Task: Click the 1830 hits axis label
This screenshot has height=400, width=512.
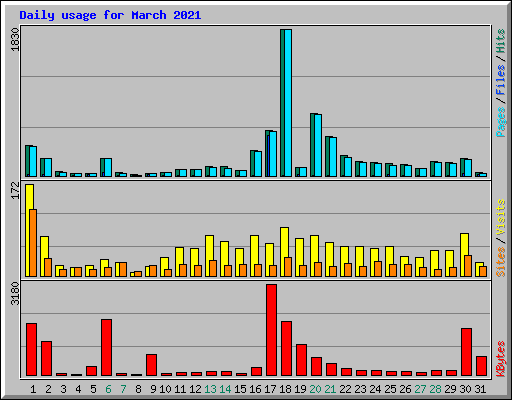Action: (x=15, y=40)
